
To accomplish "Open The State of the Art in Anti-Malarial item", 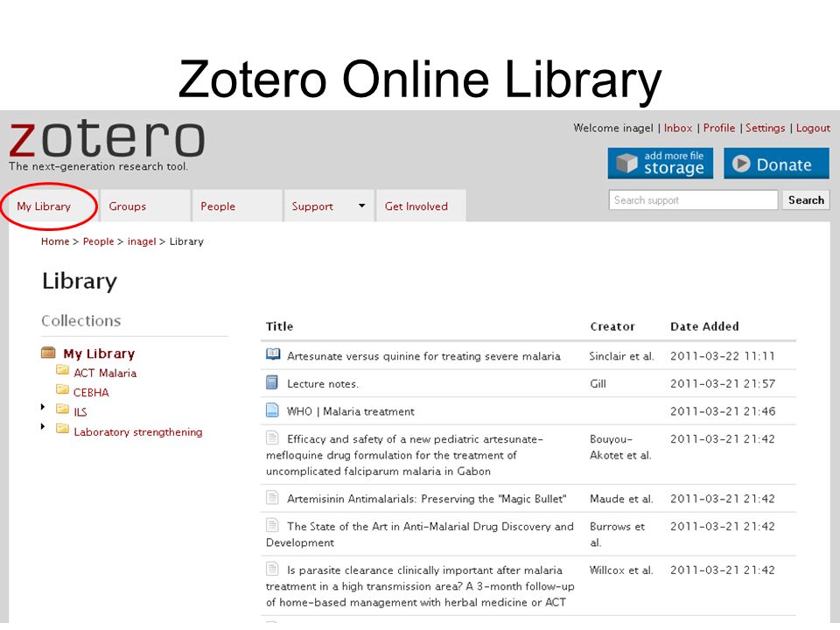I will click(419, 534).
